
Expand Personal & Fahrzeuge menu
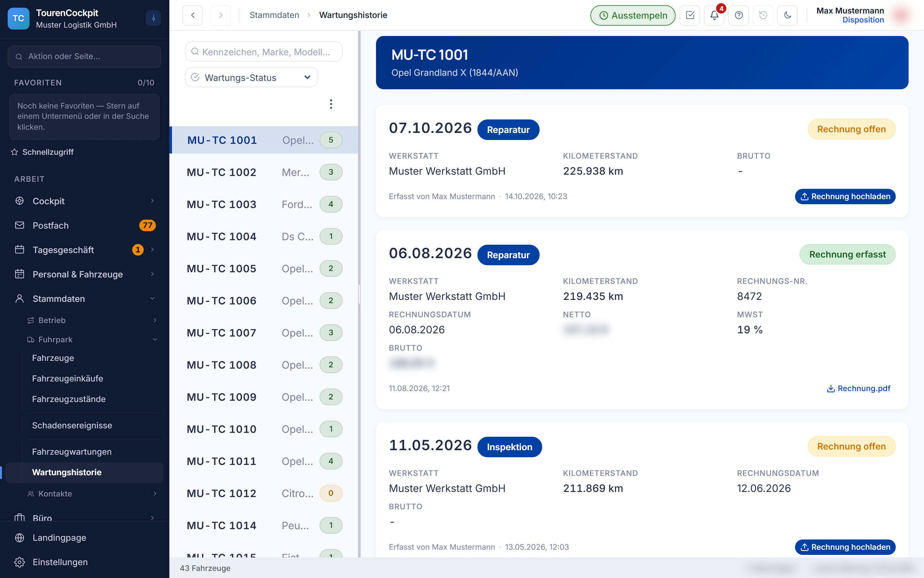click(x=84, y=275)
